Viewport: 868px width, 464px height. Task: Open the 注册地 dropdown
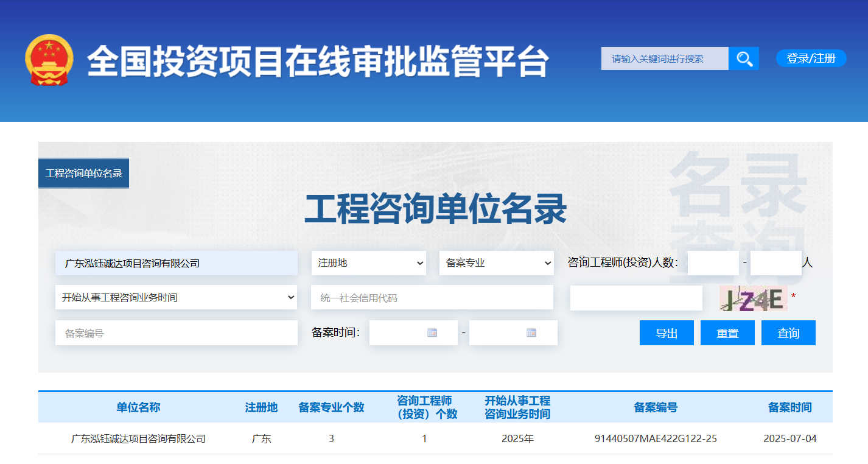pyautogui.click(x=369, y=263)
